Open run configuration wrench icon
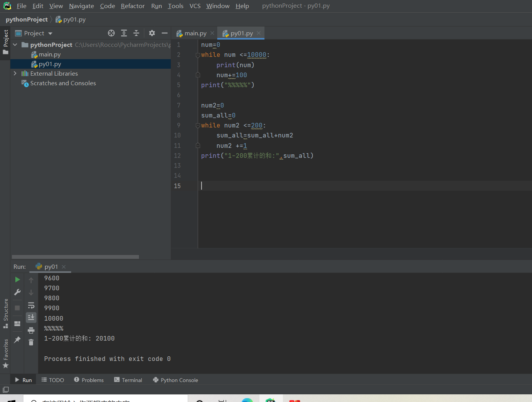This screenshot has width=532, height=402. (x=17, y=292)
